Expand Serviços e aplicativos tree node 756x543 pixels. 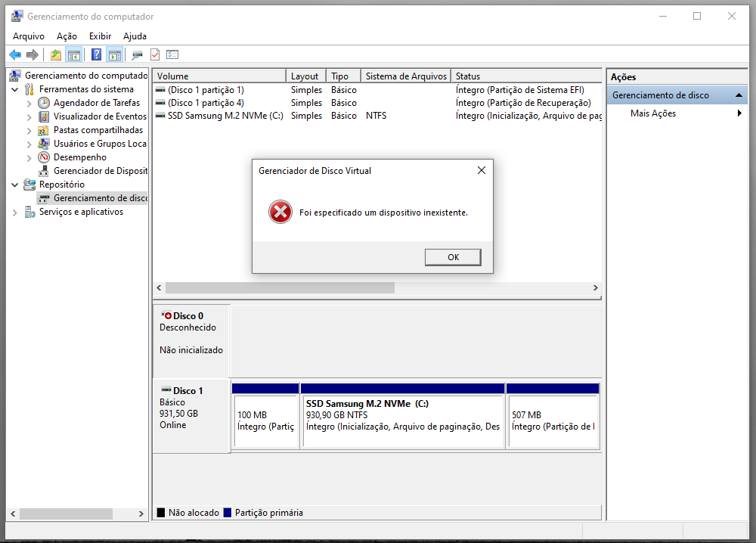coord(16,213)
